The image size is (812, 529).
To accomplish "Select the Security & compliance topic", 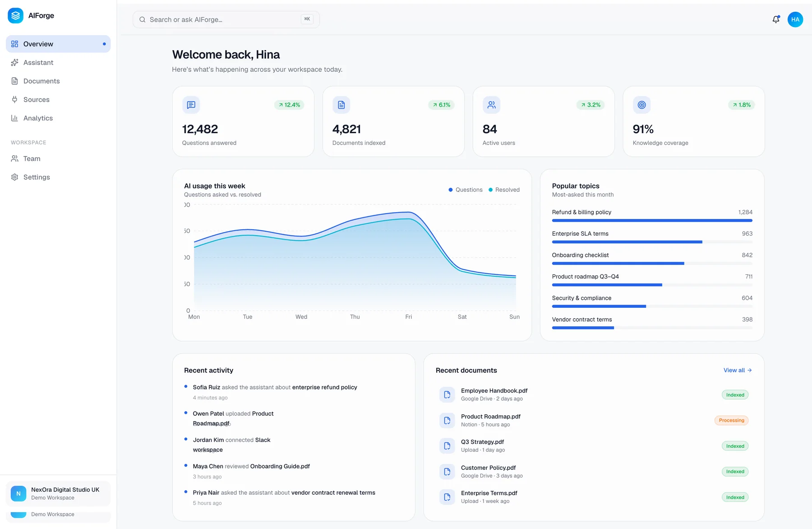I will click(652, 302).
